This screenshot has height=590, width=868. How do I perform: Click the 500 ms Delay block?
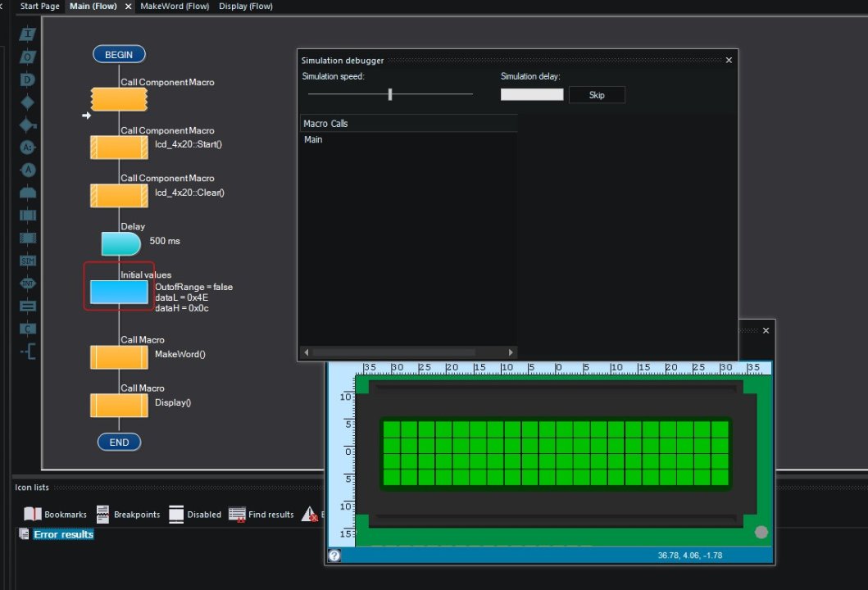coord(120,244)
